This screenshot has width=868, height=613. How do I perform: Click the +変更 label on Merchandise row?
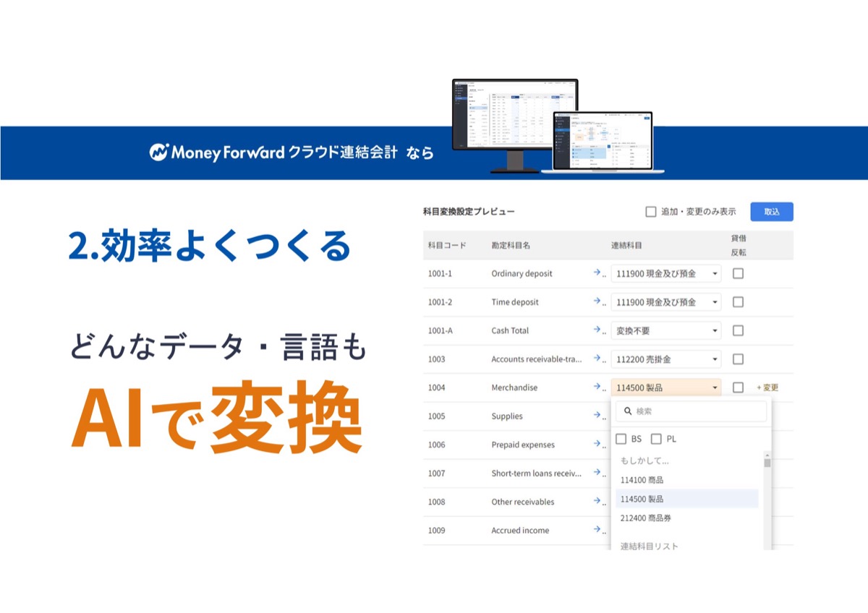767,387
